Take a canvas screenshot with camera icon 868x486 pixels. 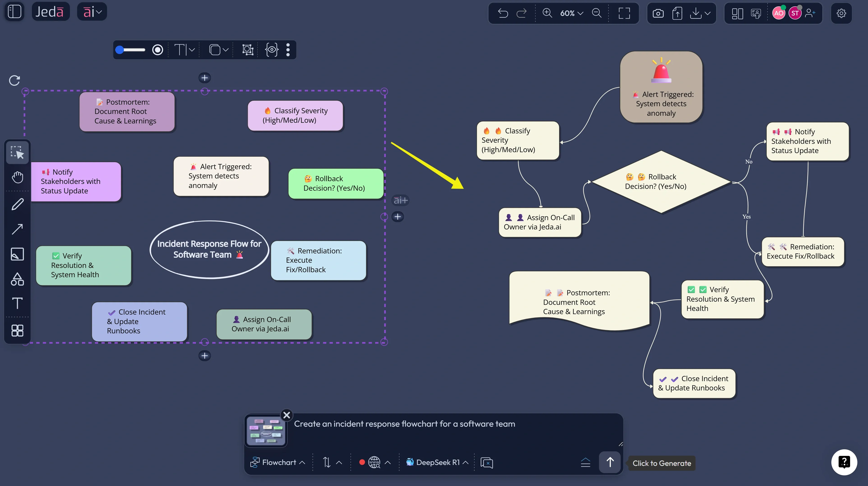[x=658, y=13]
